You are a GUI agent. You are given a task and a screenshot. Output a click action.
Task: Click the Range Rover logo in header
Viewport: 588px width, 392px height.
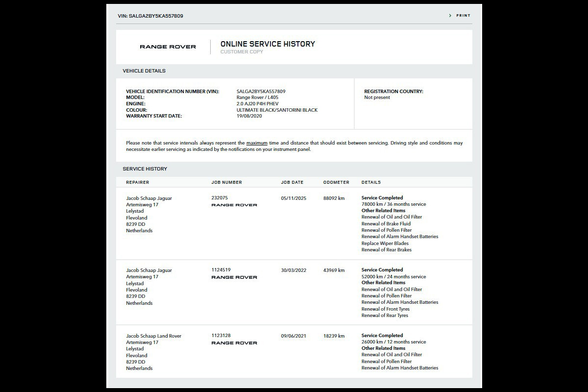[x=168, y=47]
